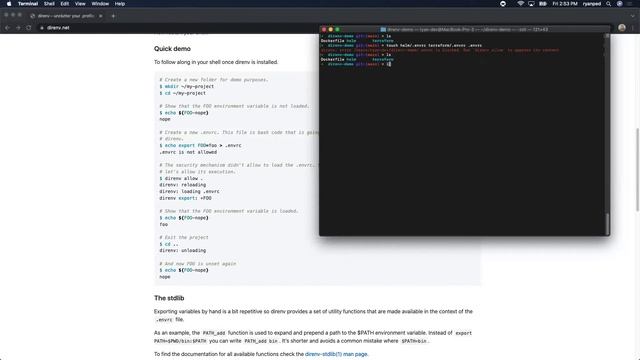Click the 'echo export FOO=foo > .envrc' line
Screen dimensions: 640x360
[200, 145]
